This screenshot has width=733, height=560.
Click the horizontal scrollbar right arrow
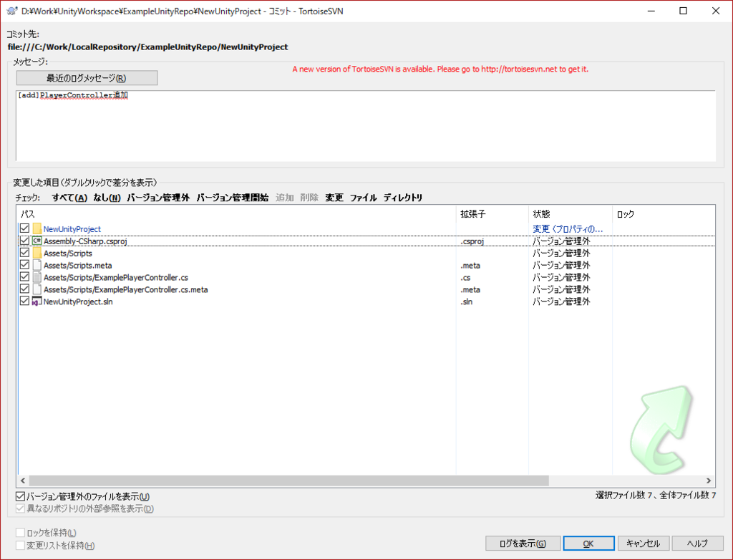pos(709,481)
